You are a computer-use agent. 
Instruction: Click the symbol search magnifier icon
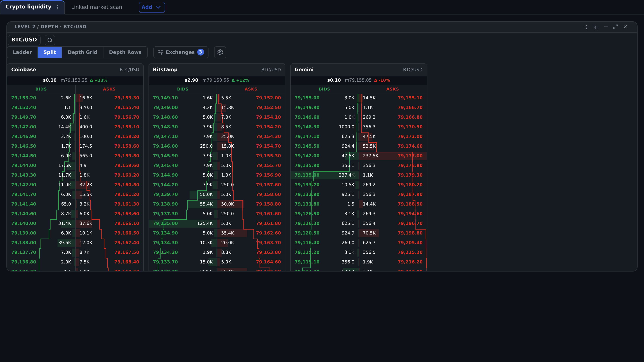tap(50, 40)
